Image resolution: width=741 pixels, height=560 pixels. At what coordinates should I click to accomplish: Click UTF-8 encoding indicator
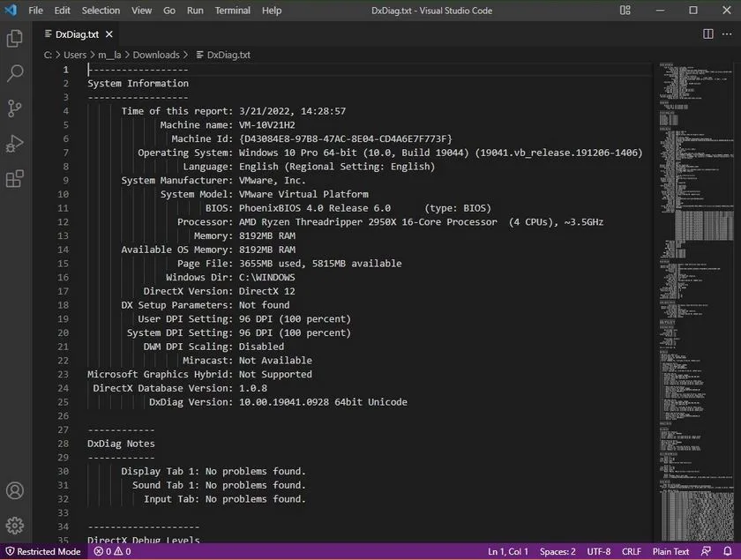599,551
